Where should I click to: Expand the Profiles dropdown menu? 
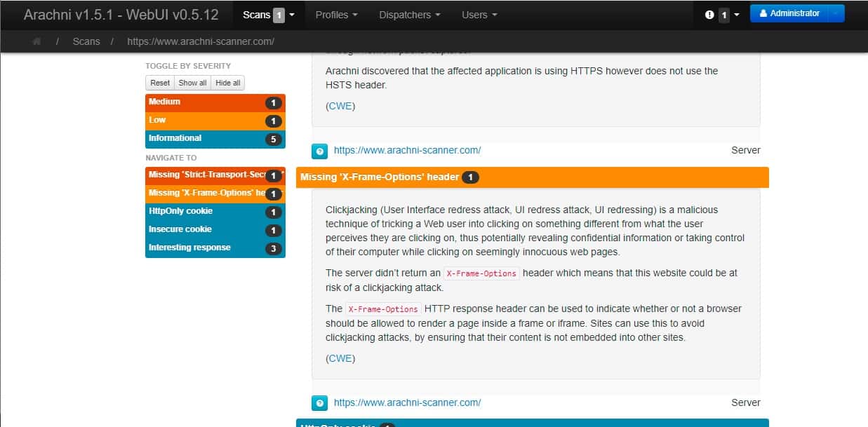[336, 15]
